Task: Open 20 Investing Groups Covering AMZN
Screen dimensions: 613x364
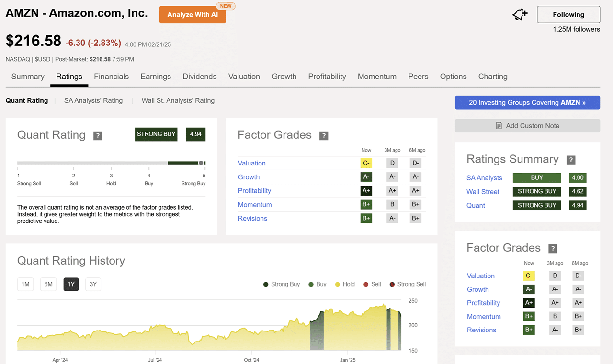Action: click(527, 102)
